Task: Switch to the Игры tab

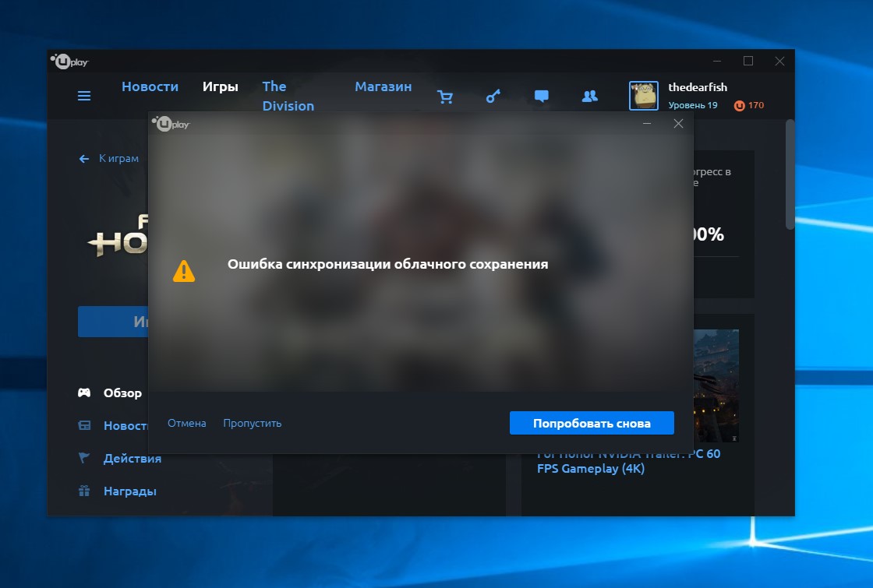Action: [221, 86]
